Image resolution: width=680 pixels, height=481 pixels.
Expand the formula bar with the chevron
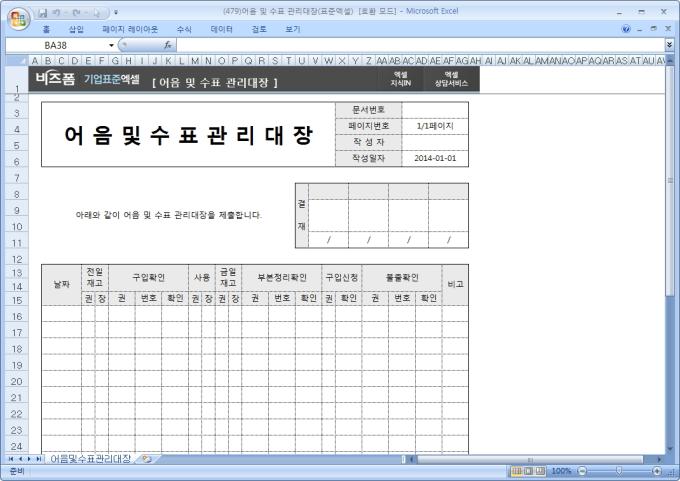point(669,45)
